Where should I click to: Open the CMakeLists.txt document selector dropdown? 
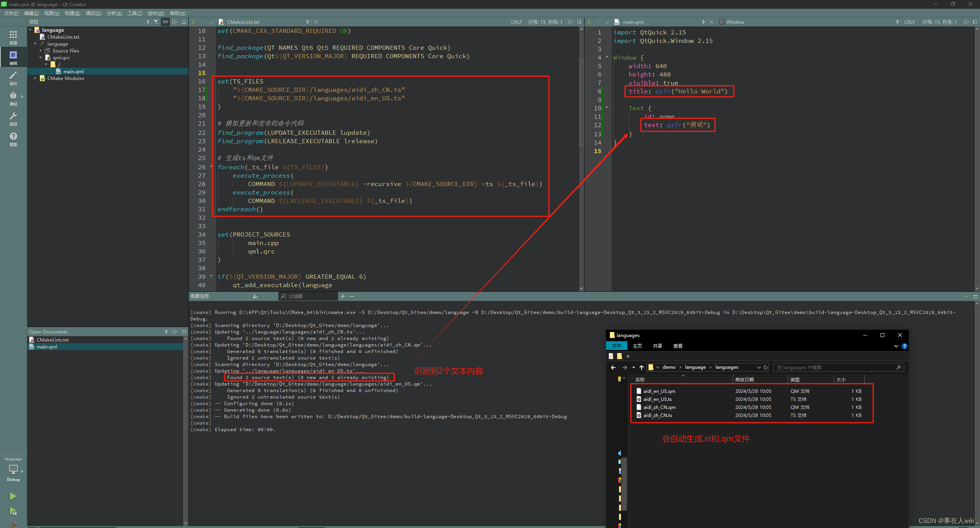click(307, 22)
